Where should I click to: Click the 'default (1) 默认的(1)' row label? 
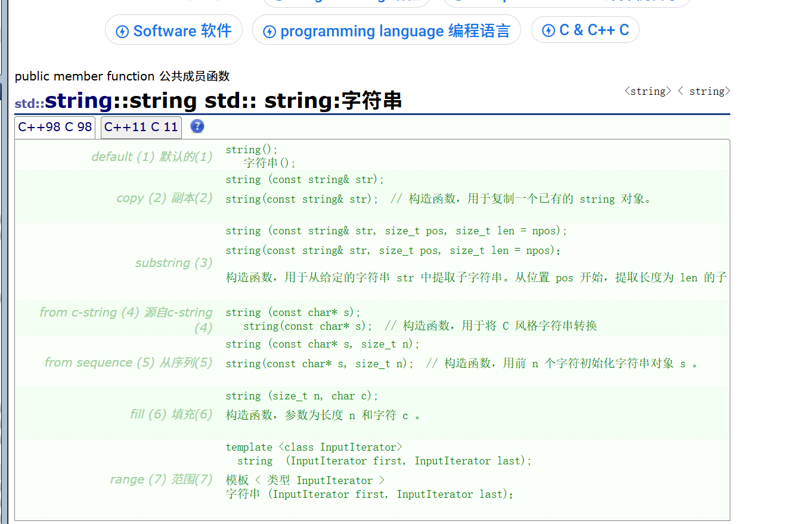pos(151,157)
